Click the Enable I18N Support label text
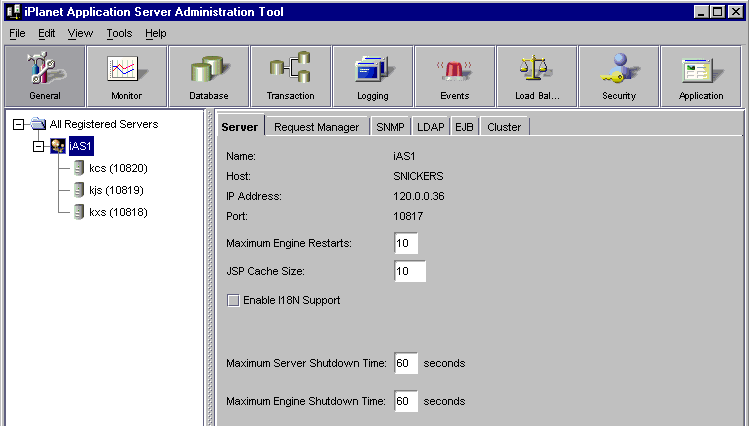 pyautogui.click(x=291, y=300)
